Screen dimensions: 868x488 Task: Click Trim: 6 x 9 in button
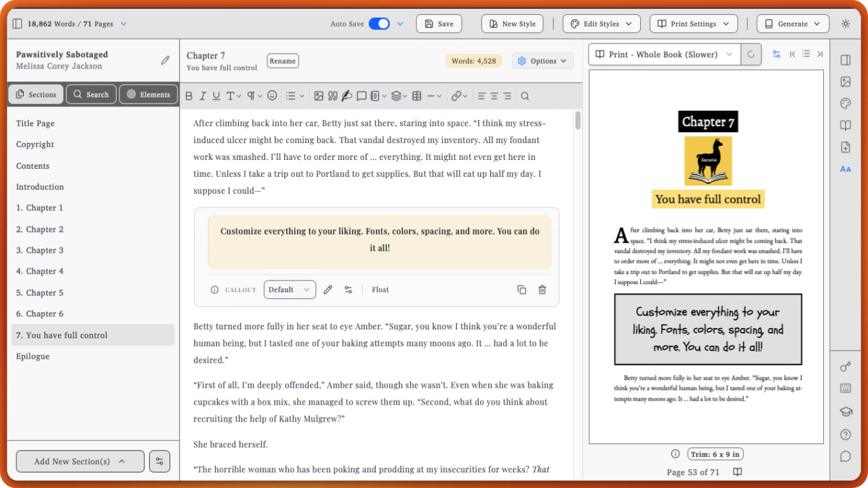[716, 454]
